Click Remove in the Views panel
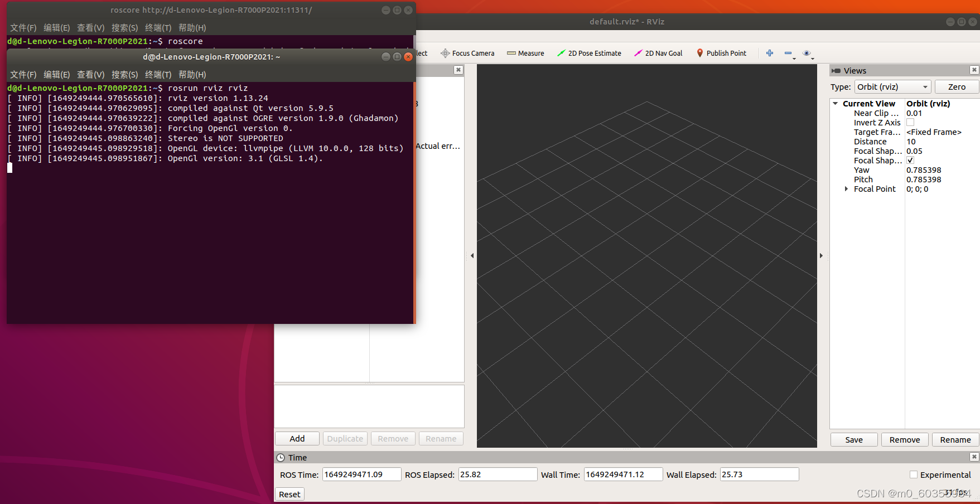This screenshot has width=980, height=504. click(905, 440)
